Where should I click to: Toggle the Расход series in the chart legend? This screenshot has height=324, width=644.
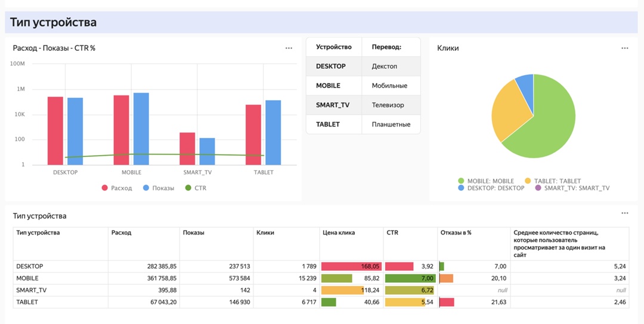pos(117,188)
